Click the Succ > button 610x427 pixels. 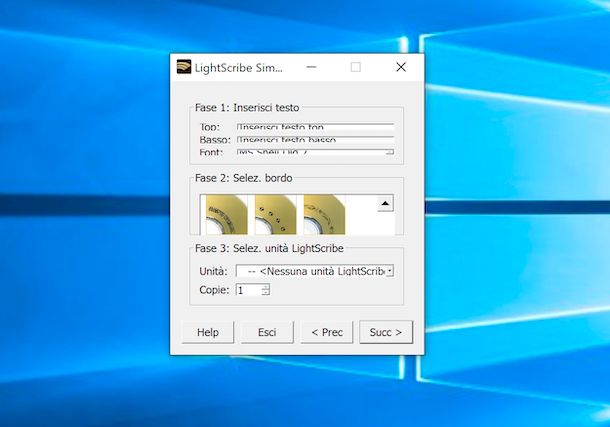click(386, 332)
